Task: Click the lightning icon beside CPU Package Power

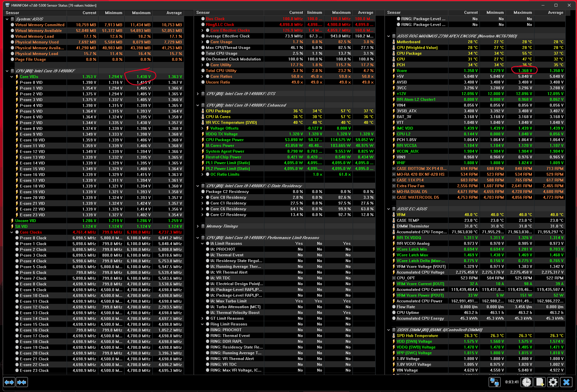Action: (203, 140)
